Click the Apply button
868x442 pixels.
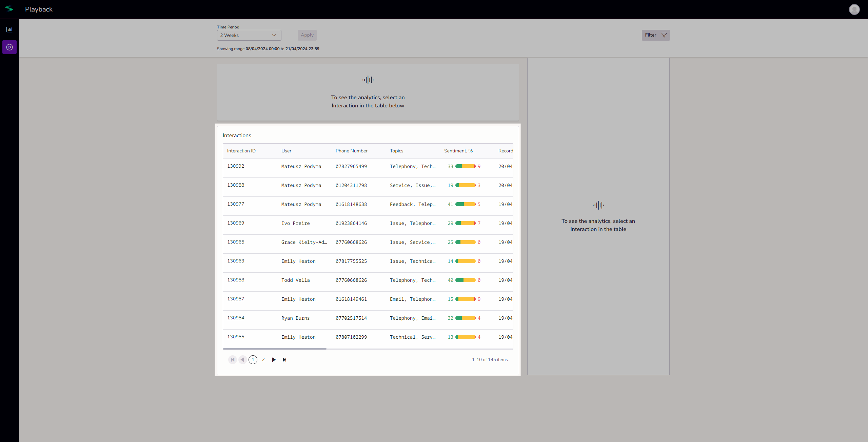tap(307, 35)
